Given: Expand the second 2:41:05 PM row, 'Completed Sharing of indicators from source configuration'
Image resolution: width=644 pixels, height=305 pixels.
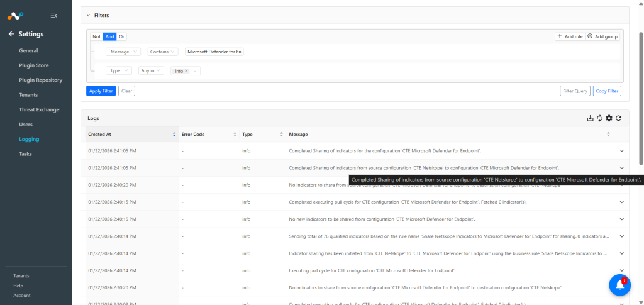Looking at the screenshot, I should click(622, 168).
